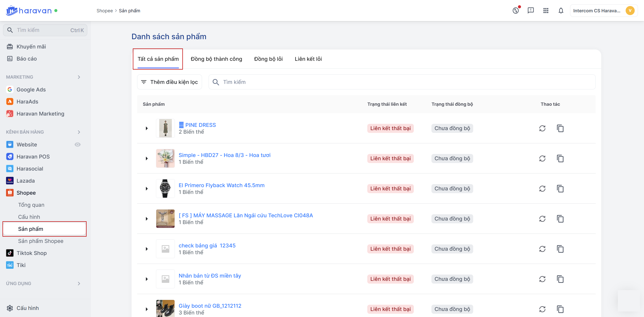Expand the MARKETING section chevron
The width and height of the screenshot is (644, 317).
79,77
